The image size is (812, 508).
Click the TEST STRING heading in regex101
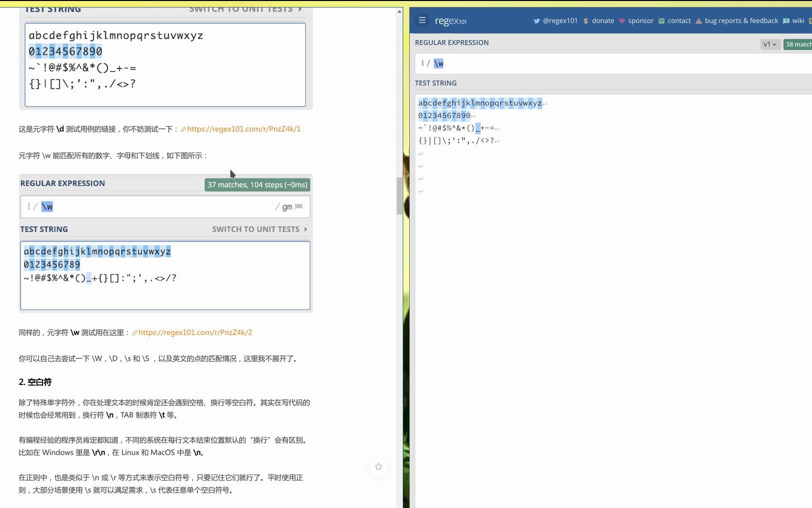pos(436,83)
